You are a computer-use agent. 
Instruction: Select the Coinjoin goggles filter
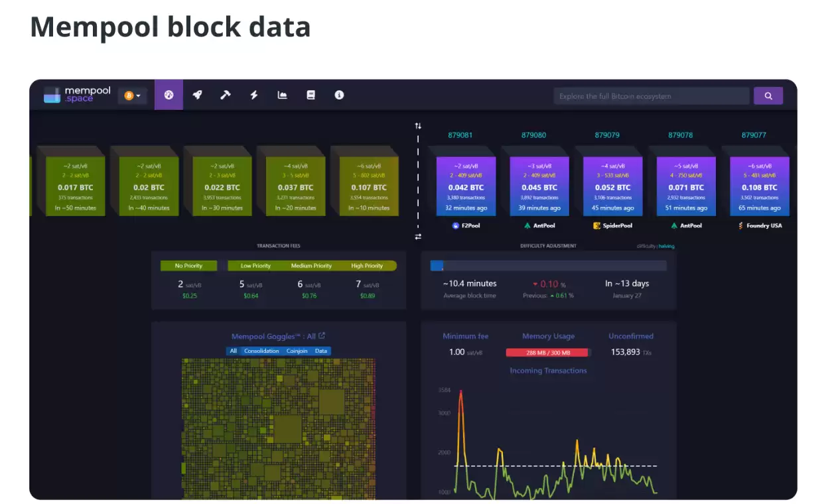pyautogui.click(x=297, y=351)
